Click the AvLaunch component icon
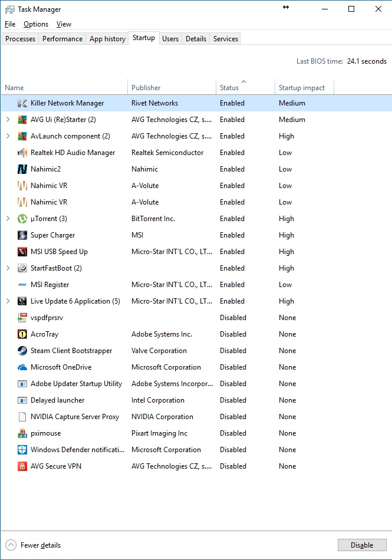The image size is (392, 560). click(22, 136)
